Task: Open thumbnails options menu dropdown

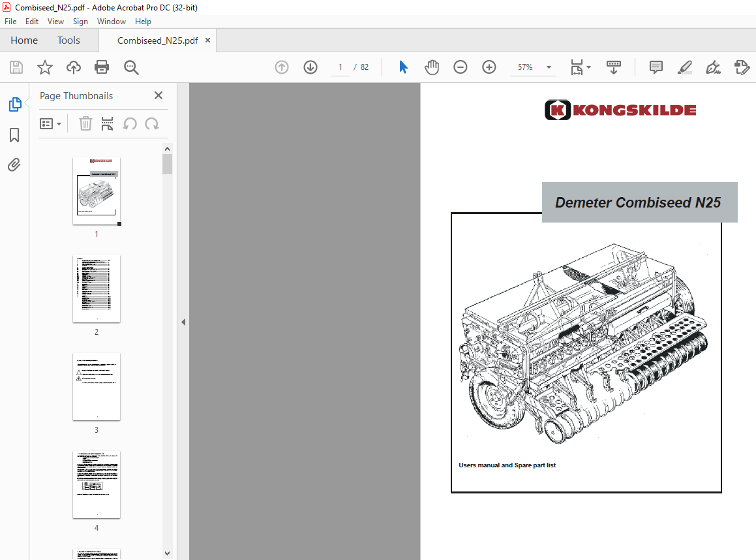Action: coord(51,124)
